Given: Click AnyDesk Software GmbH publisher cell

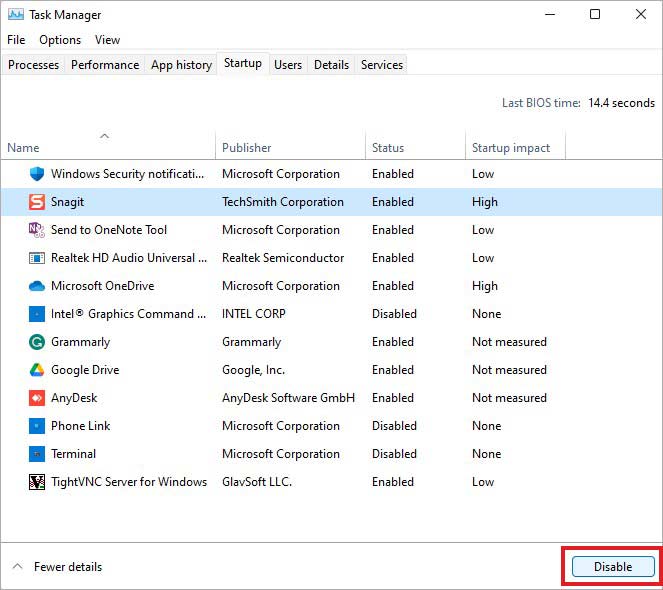Looking at the screenshot, I should pos(288,398).
